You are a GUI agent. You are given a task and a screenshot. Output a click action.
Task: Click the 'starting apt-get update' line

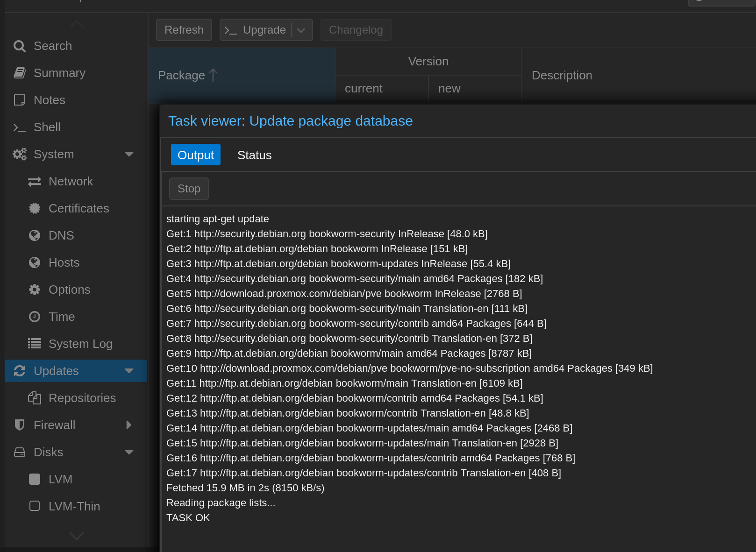click(x=218, y=219)
